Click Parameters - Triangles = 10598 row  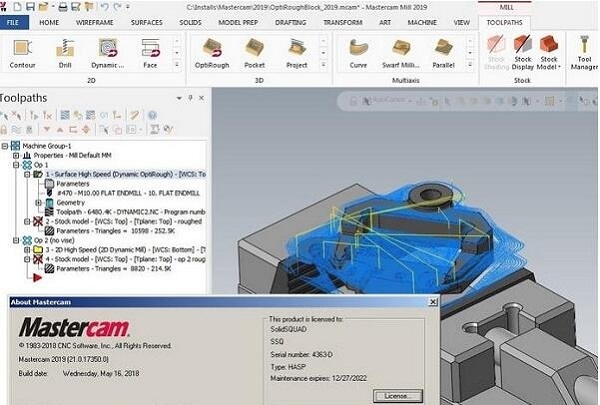coord(116,231)
